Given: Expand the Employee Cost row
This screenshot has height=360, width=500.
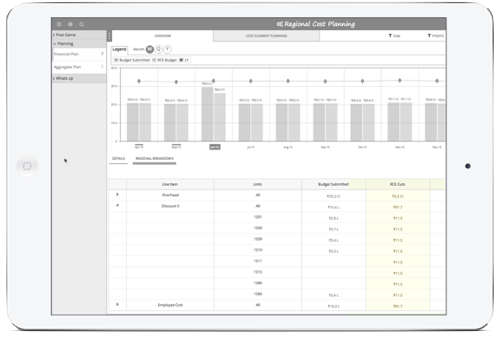Looking at the screenshot, I should (117, 305).
